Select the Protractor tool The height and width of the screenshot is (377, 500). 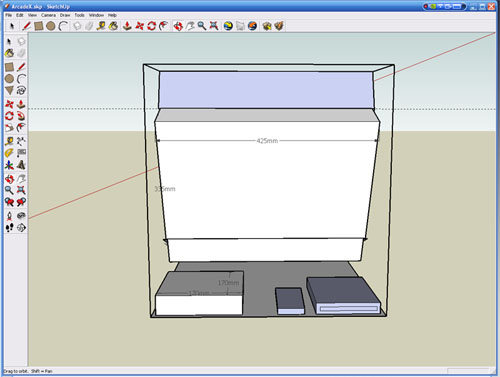tap(9, 153)
